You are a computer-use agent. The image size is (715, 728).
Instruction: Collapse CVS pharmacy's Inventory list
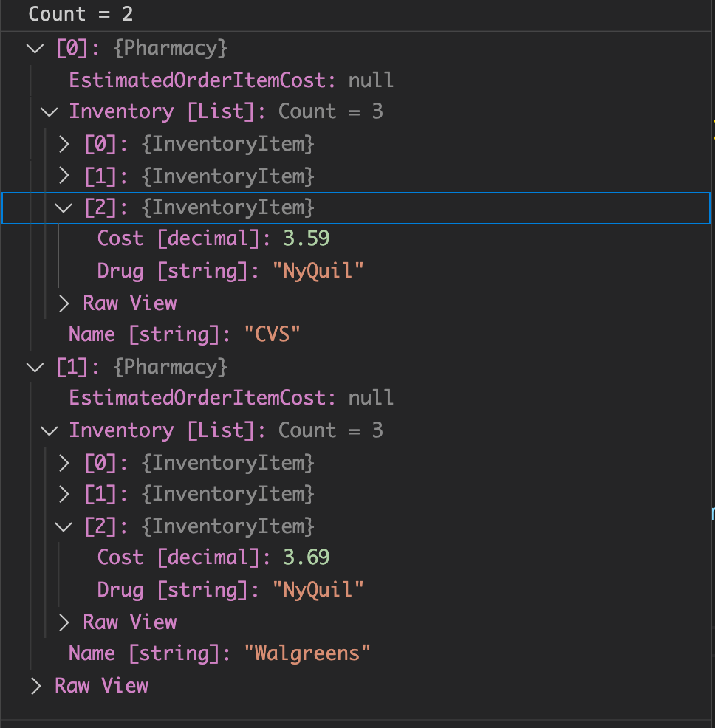(49, 112)
